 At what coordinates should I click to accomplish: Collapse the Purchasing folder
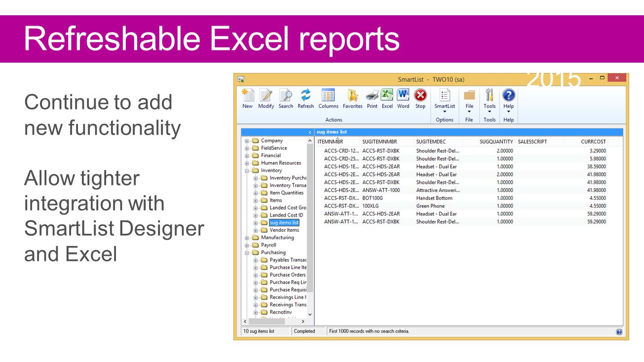point(247,253)
